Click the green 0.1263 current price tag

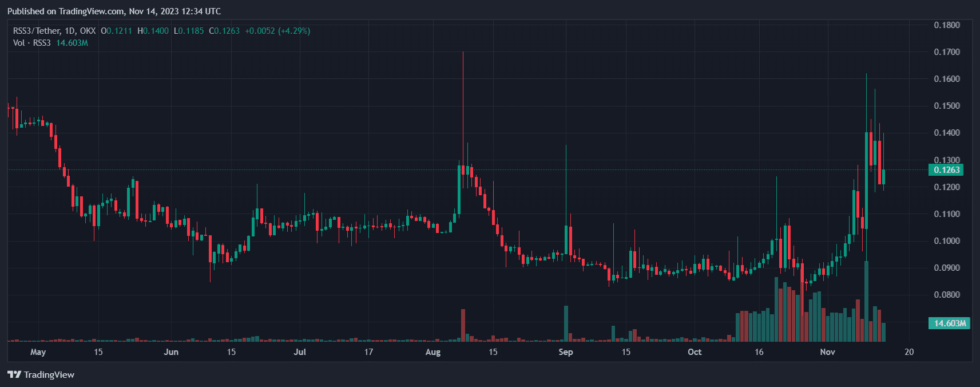(946, 170)
